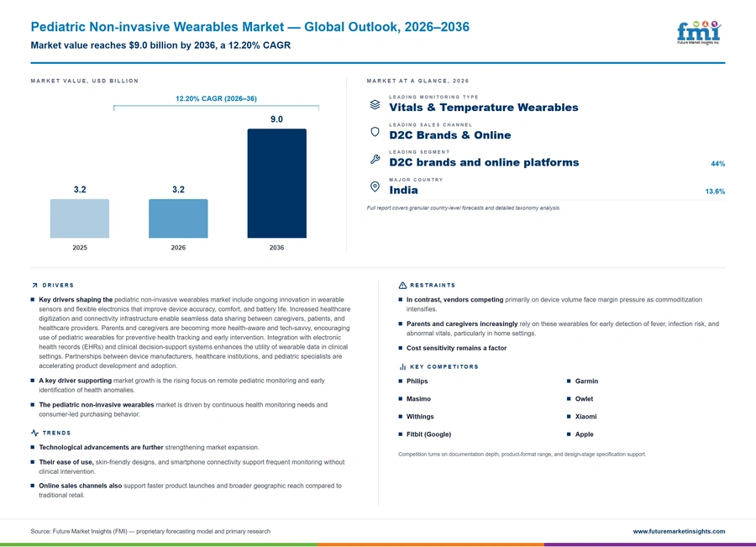Click the bar chart icon next to Key Competitors
The width and height of the screenshot is (756, 547).
(x=402, y=367)
